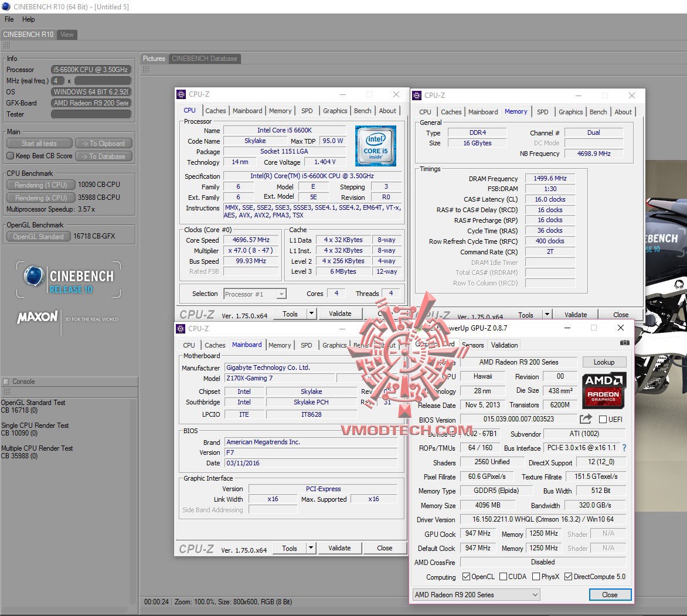Open SPD tab in Memory CPU-Z window
This screenshot has width=687, height=616.
[542, 112]
